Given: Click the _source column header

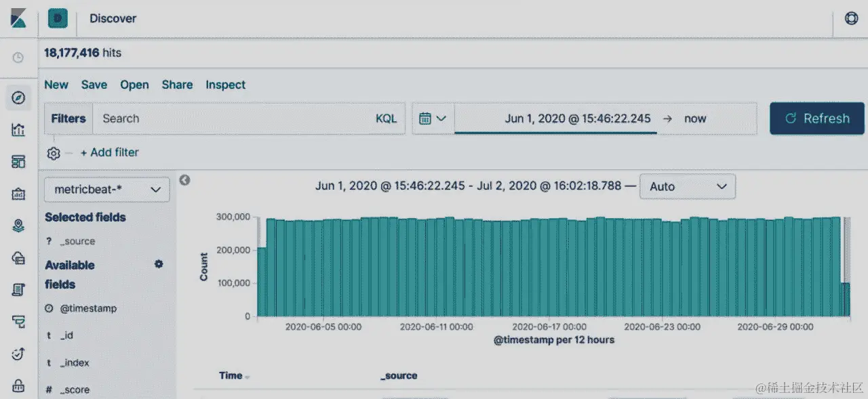Looking at the screenshot, I should (x=399, y=375).
